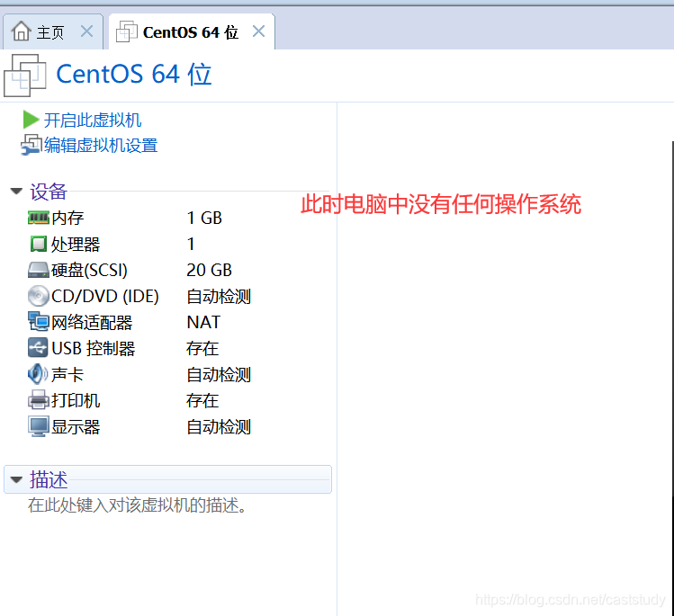Select the 处理器 device row
This screenshot has height=616, width=674.
[x=139, y=244]
